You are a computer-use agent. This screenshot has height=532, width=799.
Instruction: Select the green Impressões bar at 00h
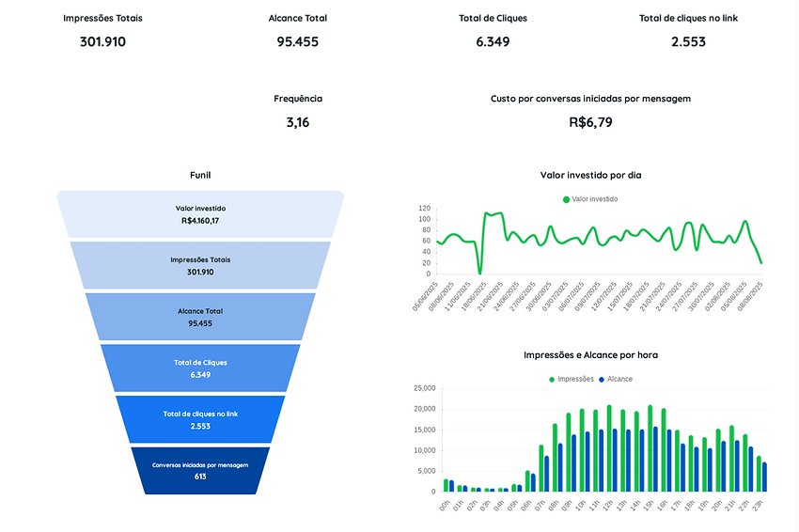click(446, 486)
